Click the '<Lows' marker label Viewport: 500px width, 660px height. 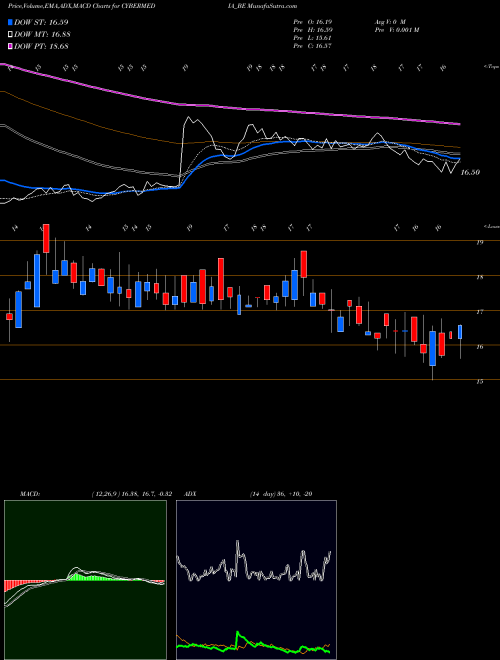point(490,226)
